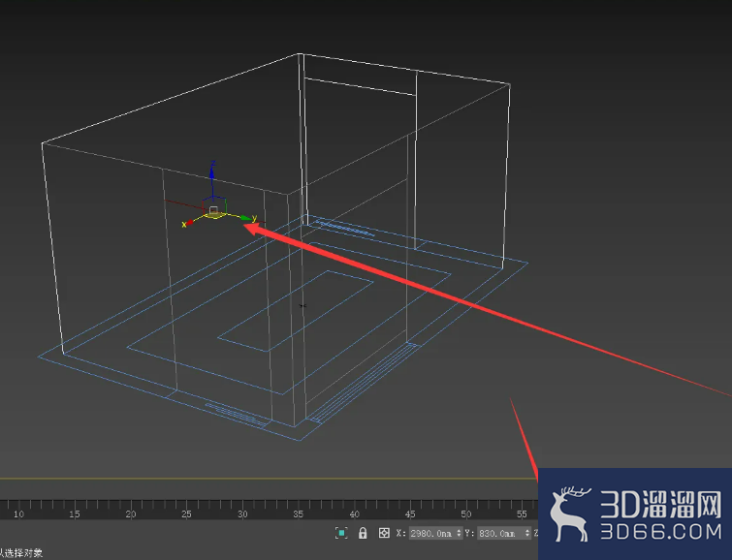Click the green Y axis gizmo arrow
732x560 pixels.
(247, 218)
